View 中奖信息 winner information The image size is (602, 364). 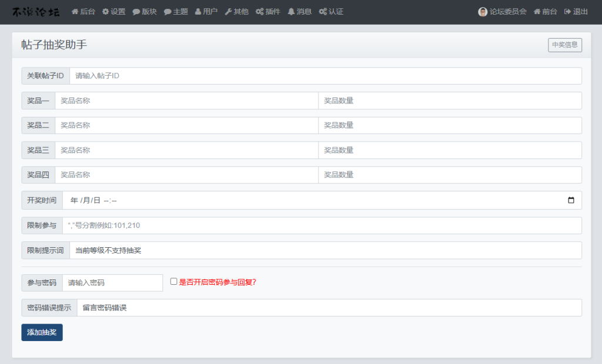pos(564,45)
